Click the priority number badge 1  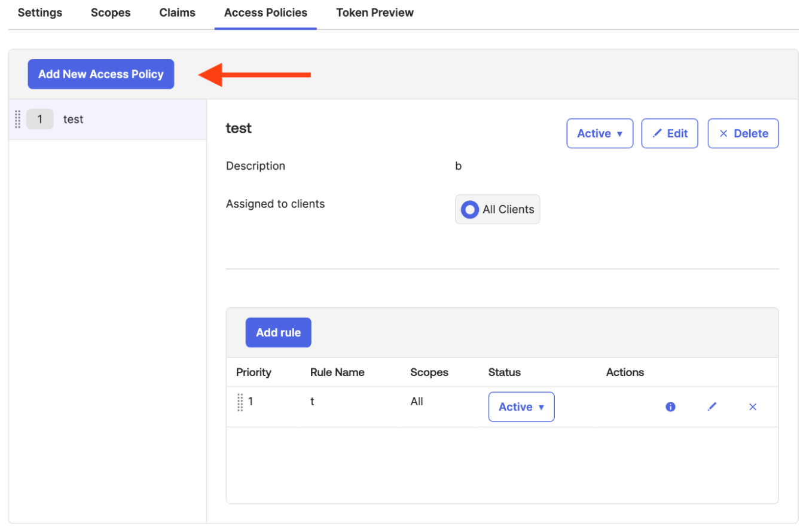[40, 120]
